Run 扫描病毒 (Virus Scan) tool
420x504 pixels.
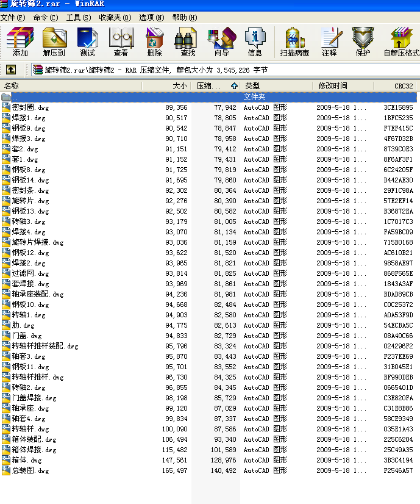coord(294,41)
